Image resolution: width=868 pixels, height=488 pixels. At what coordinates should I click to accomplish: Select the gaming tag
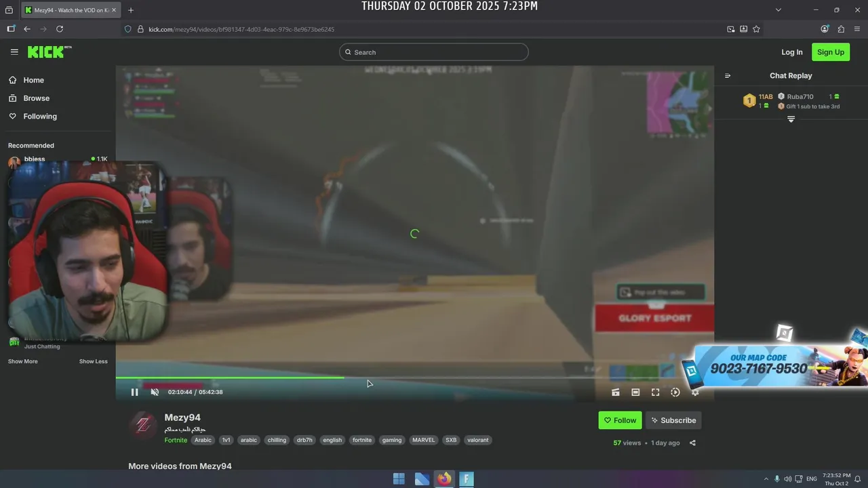(392, 440)
